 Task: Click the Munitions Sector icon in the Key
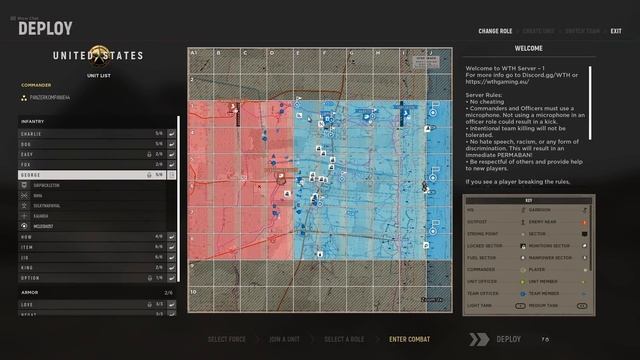(584, 246)
